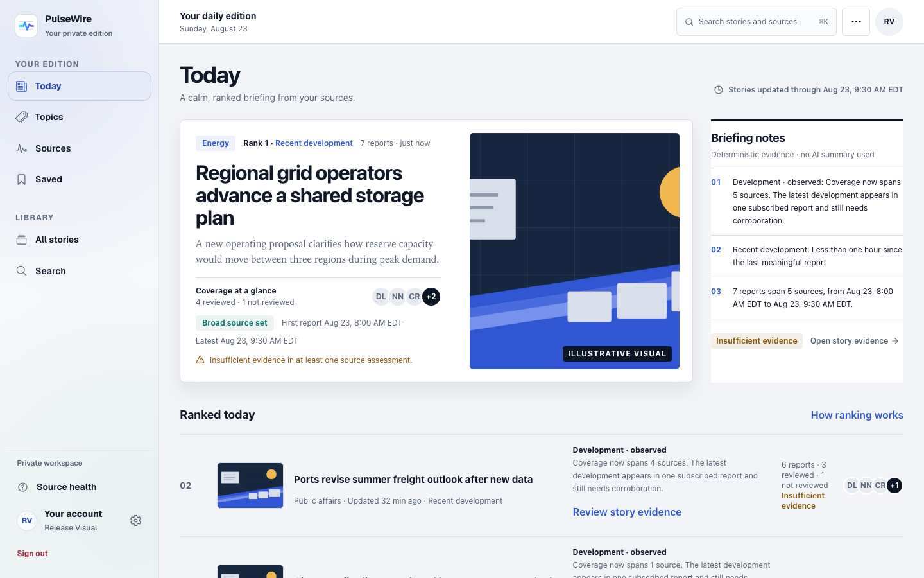Open the Saved section

coord(80,179)
